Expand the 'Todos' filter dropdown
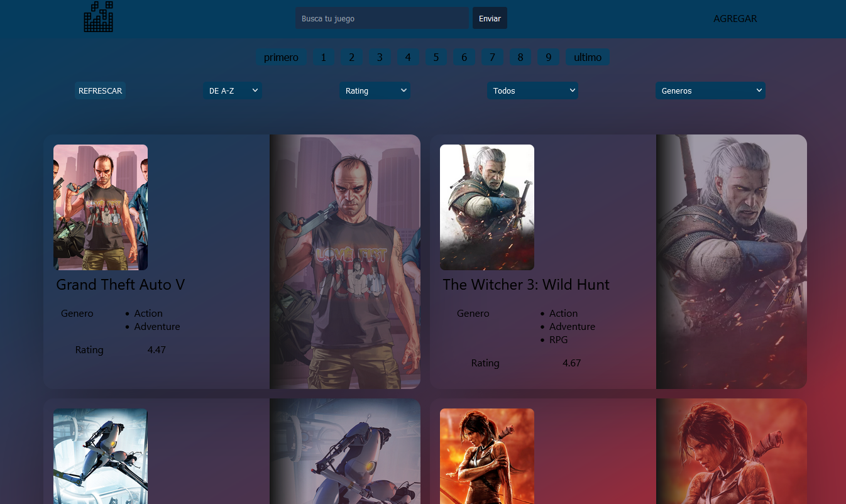The width and height of the screenshot is (846, 504). click(532, 90)
